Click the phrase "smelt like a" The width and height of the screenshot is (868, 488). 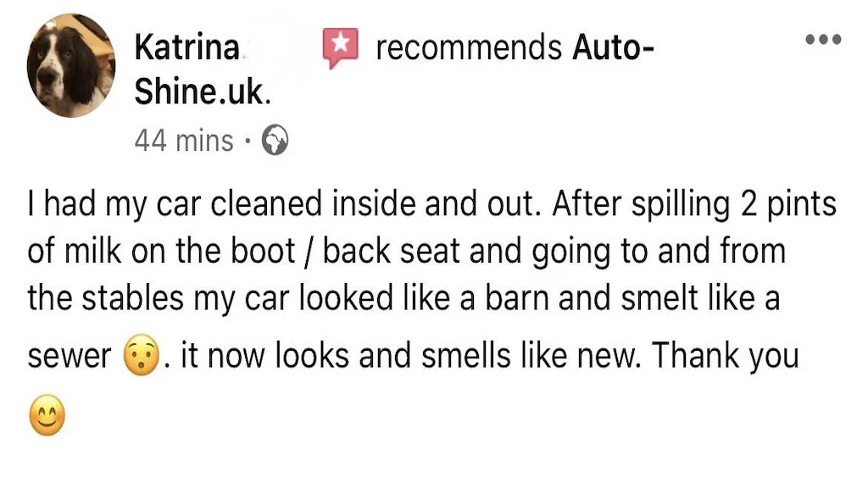click(x=700, y=299)
